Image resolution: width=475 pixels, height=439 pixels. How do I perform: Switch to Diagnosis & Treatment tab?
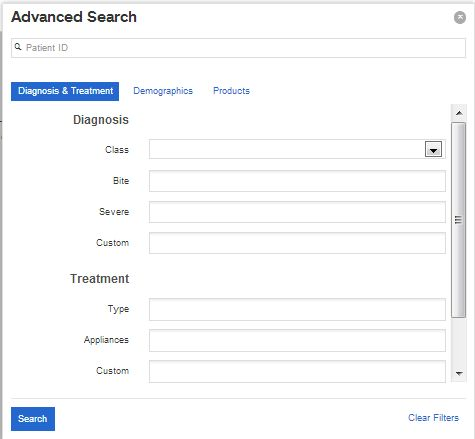point(65,91)
